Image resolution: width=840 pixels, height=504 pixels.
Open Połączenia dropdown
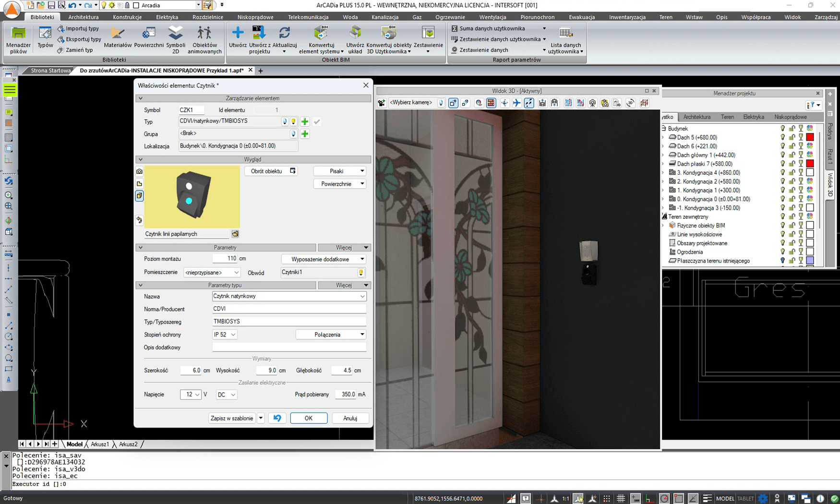(331, 335)
